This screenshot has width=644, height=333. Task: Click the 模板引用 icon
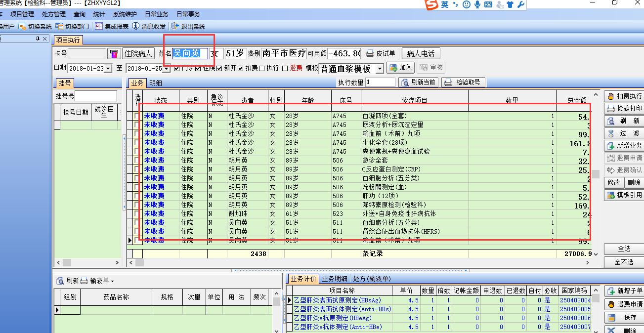[x=610, y=195]
